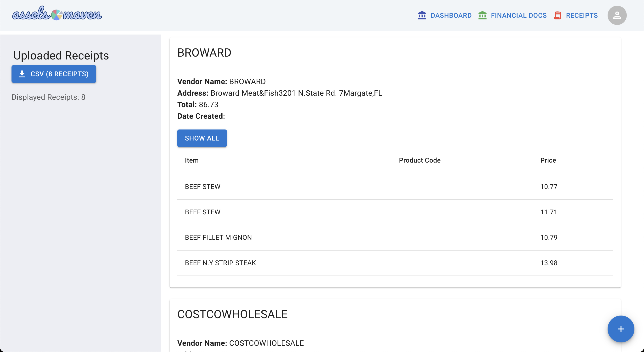
Task: Go to FINANCIAL DOCS page
Action: [518, 15]
